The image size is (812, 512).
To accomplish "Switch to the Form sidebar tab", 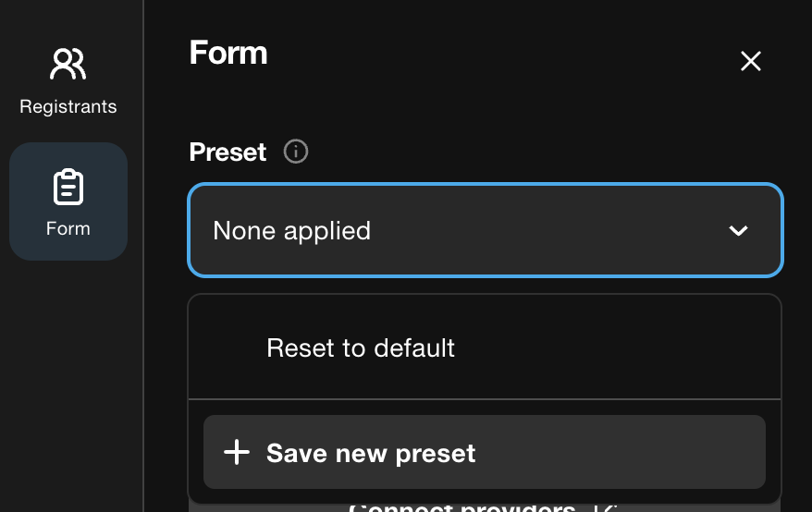I will tap(68, 201).
